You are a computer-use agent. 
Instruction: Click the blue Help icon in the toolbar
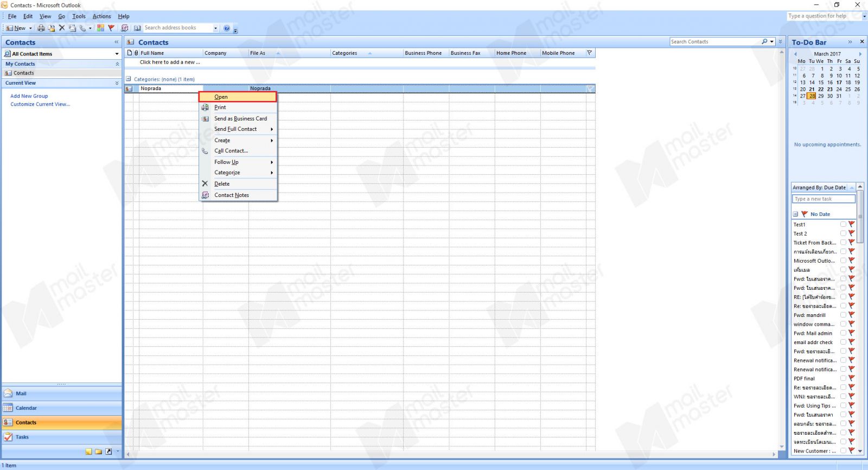pos(227,28)
